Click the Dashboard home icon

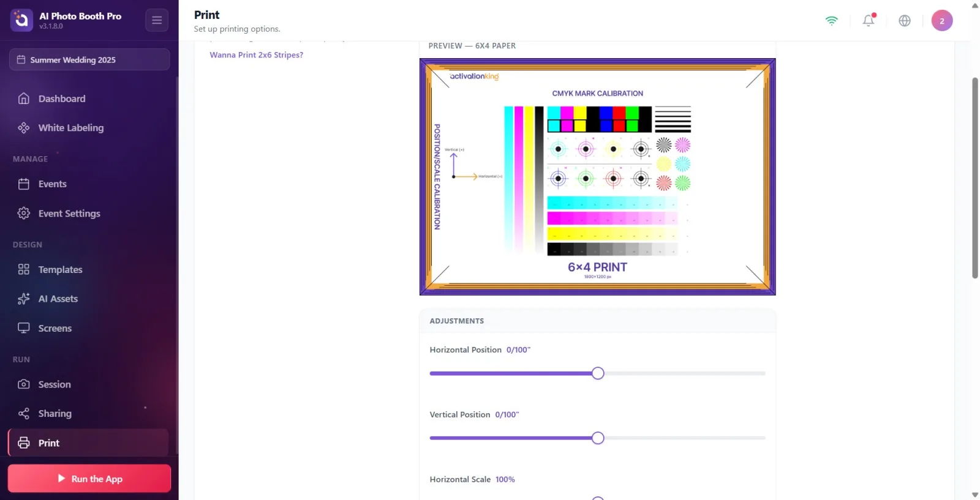(x=24, y=99)
